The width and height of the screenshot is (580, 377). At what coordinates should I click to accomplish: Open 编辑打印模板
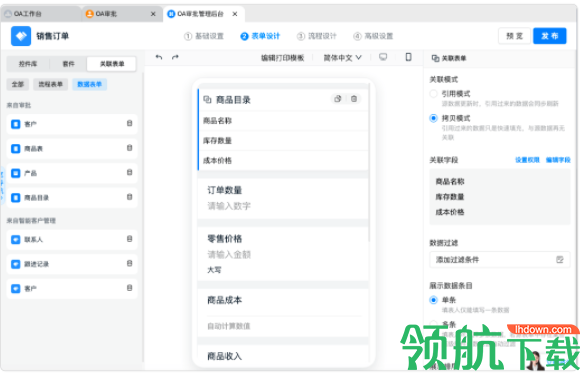pyautogui.click(x=283, y=58)
